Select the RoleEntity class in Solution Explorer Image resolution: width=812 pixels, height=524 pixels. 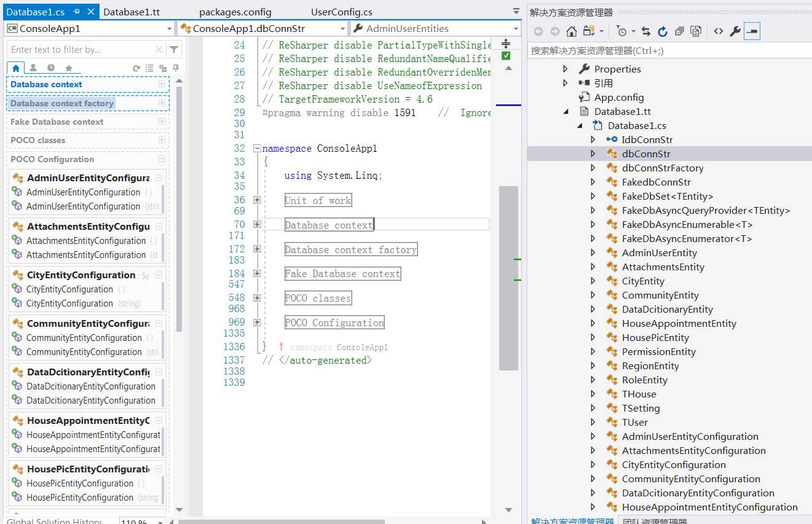[644, 380]
